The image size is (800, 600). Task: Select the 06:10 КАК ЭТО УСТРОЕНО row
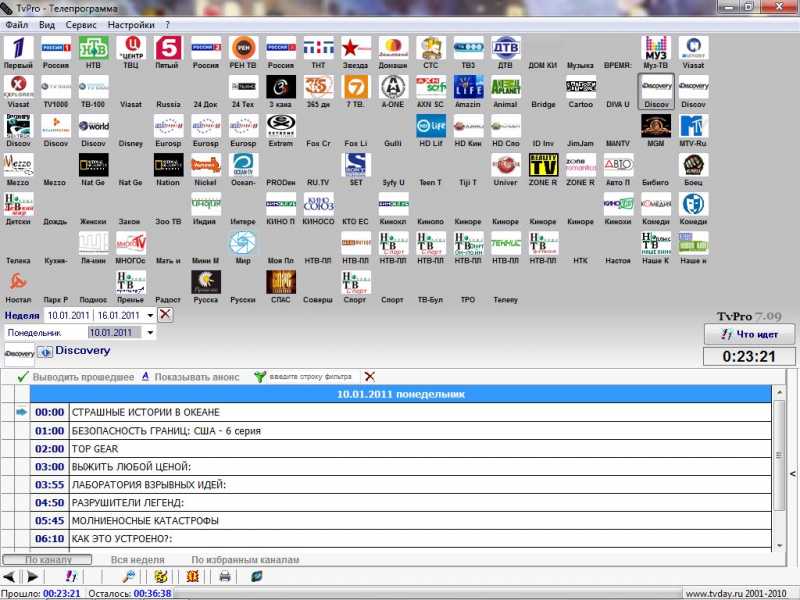click(x=401, y=539)
